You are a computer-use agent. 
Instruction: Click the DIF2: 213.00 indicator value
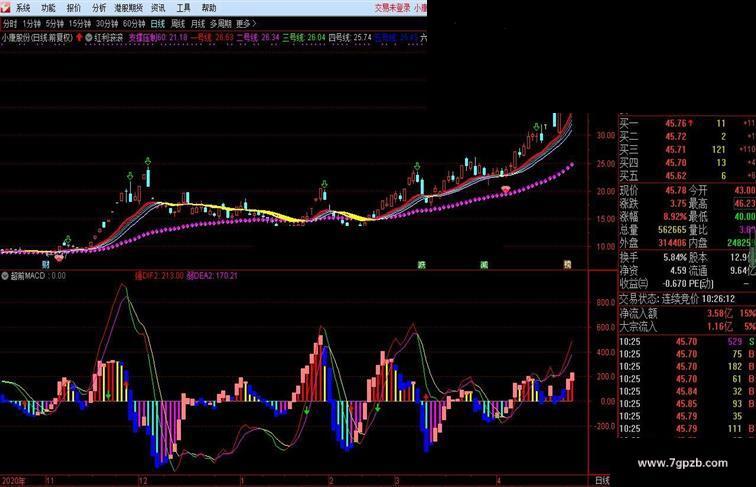(x=159, y=276)
